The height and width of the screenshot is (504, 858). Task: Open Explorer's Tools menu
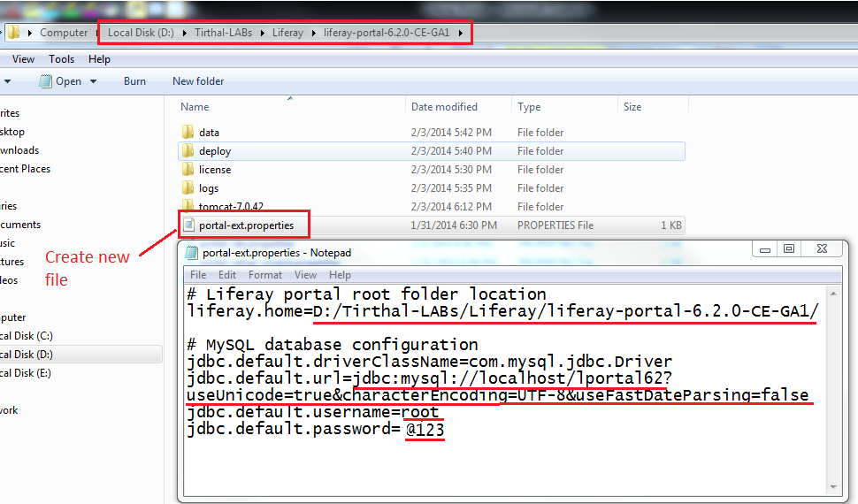(x=61, y=59)
